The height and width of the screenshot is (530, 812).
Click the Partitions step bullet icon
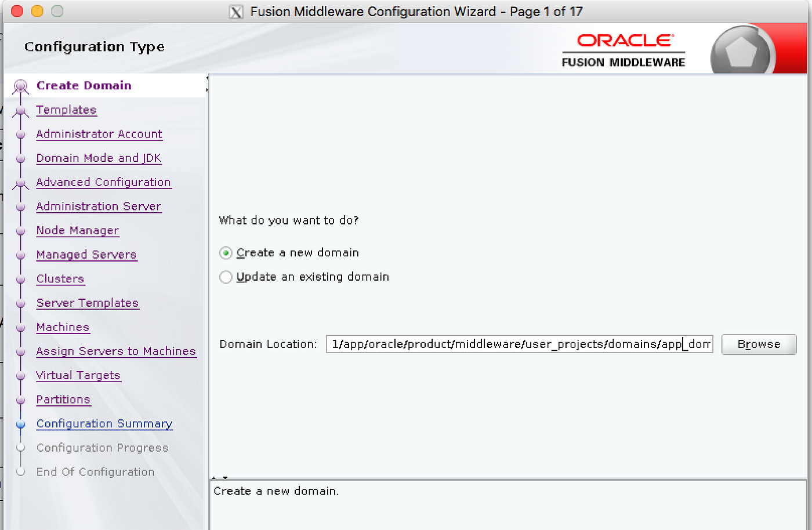[x=21, y=400]
